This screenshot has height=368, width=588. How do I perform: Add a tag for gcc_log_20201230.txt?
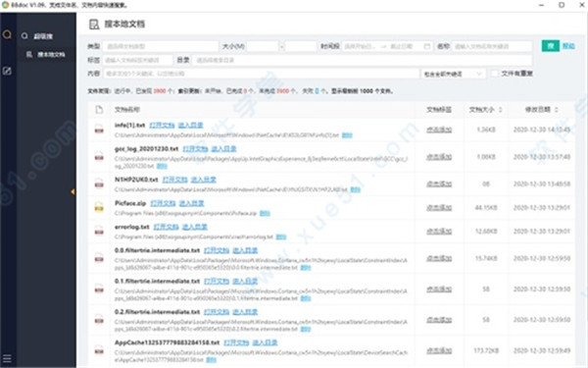point(439,157)
